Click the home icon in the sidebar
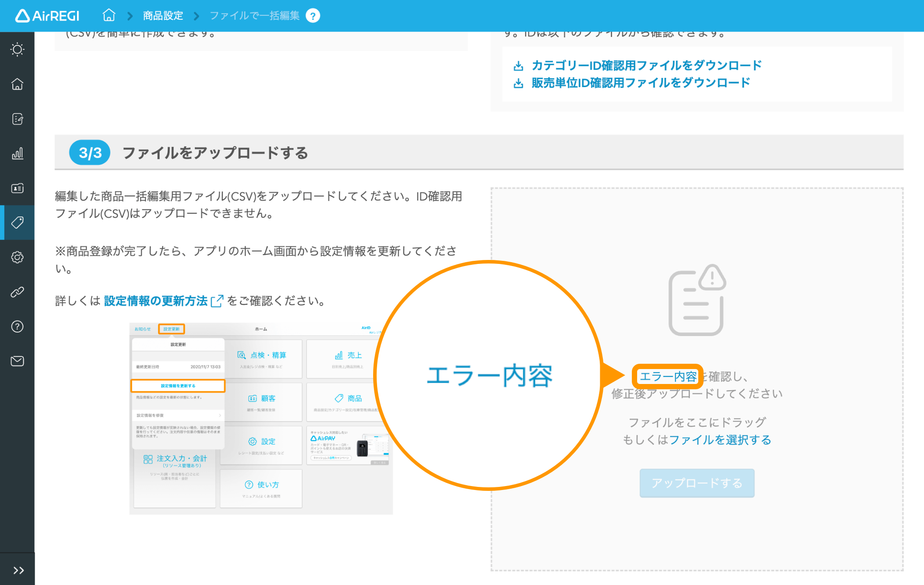 [17, 84]
